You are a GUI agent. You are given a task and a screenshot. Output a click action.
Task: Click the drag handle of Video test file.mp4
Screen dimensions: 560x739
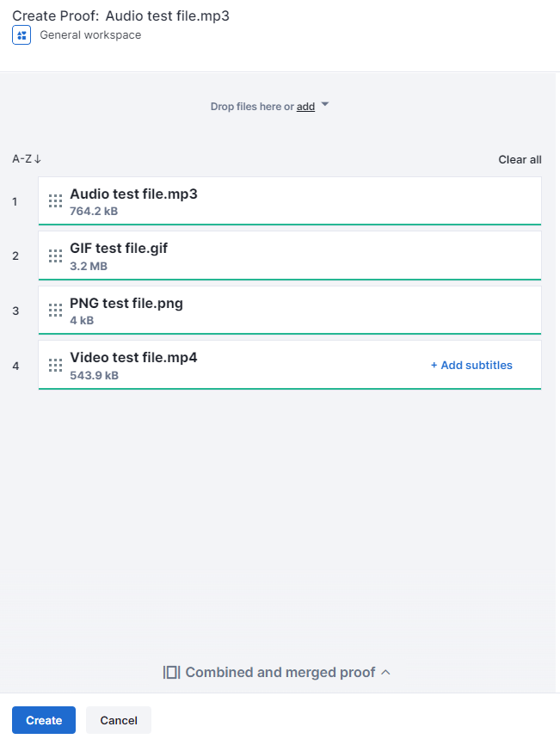[55, 366]
